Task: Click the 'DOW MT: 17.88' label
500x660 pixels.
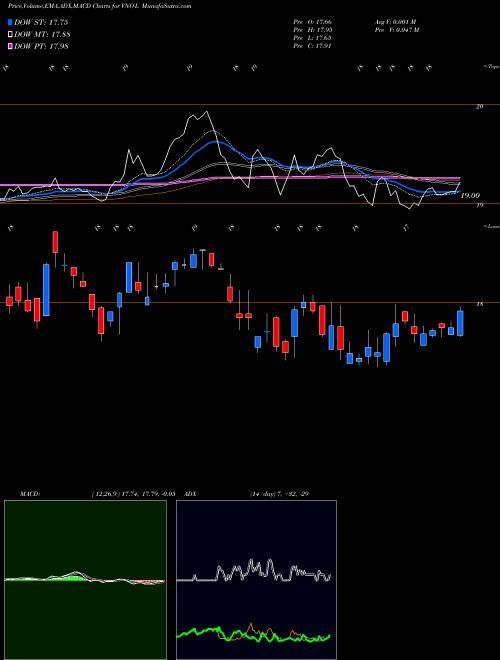Action: [42, 35]
